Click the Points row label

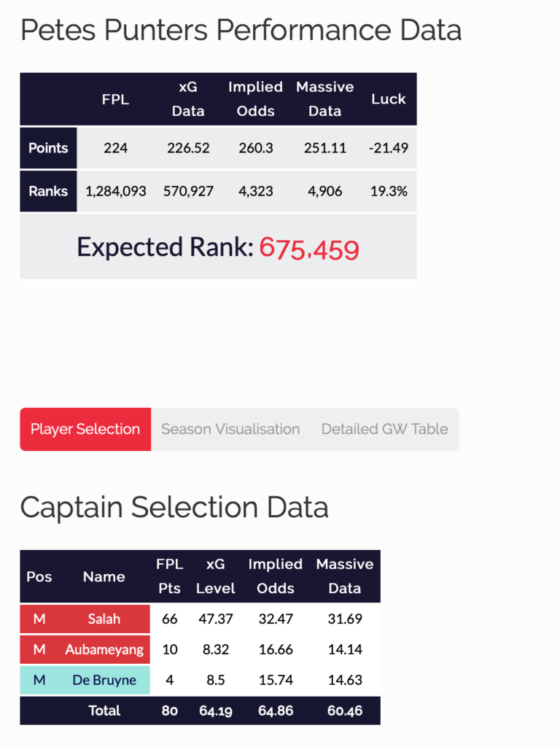[x=47, y=147]
